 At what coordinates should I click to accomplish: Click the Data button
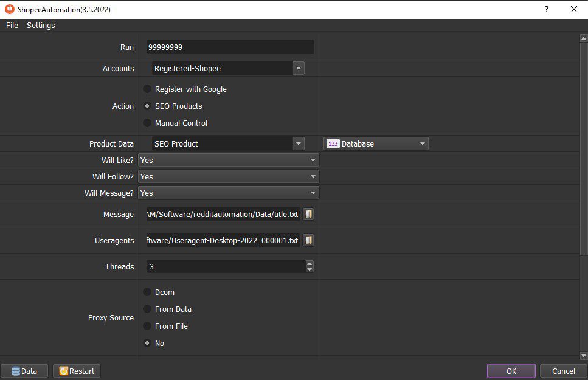coord(24,371)
